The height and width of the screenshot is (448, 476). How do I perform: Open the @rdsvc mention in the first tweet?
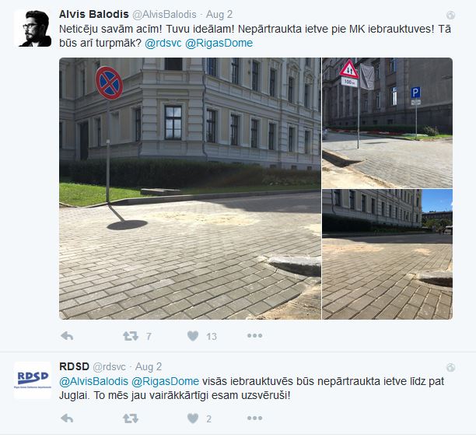coord(163,43)
